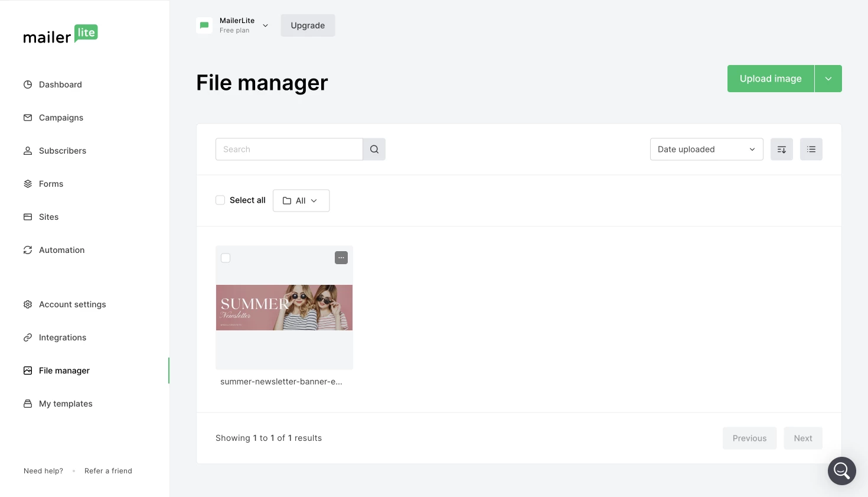Open the All folders dropdown
The width and height of the screenshot is (868, 497).
[301, 201]
